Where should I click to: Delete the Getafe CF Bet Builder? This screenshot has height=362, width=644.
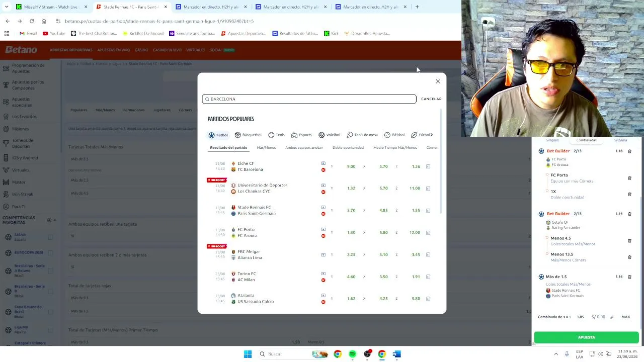click(629, 214)
